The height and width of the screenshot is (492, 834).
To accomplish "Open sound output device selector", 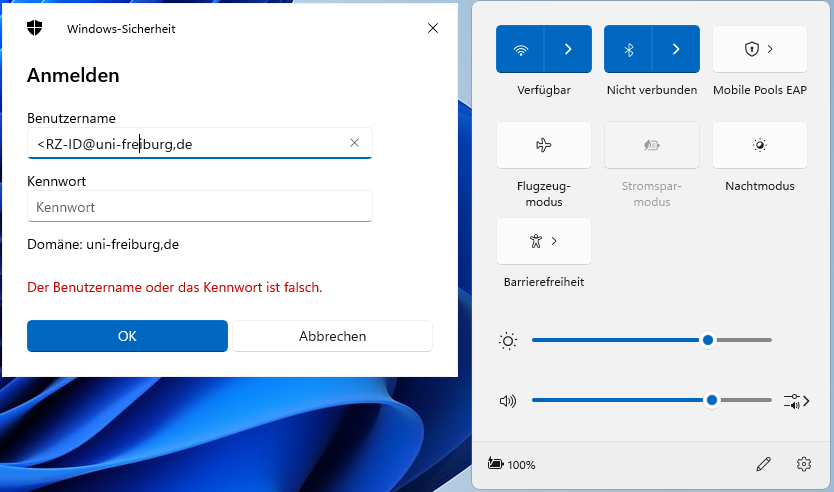I will (x=796, y=401).
